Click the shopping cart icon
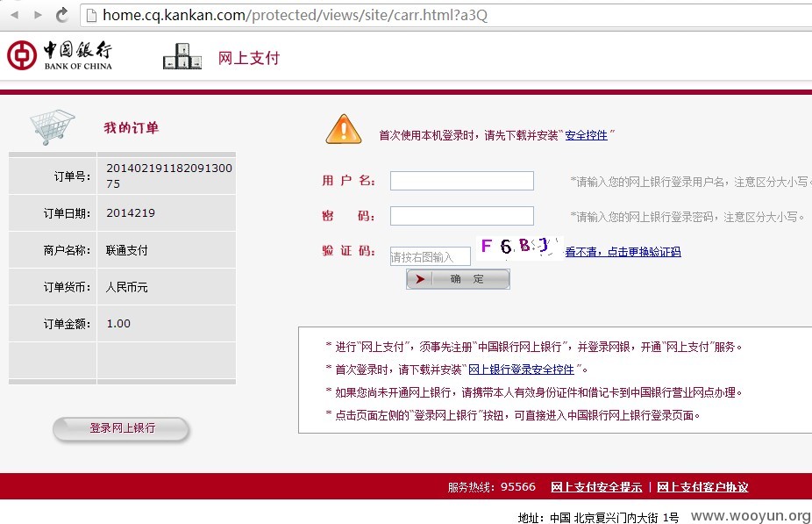812x524 pixels. (52, 126)
